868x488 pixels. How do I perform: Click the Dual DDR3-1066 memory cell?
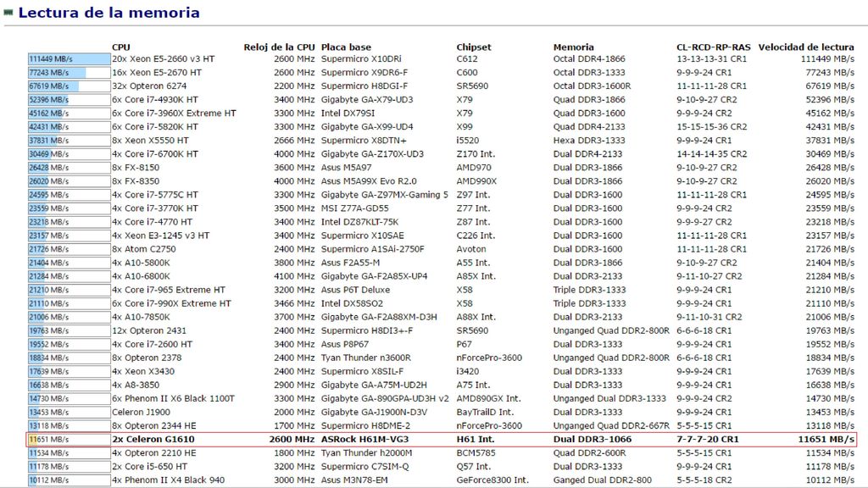593,440
